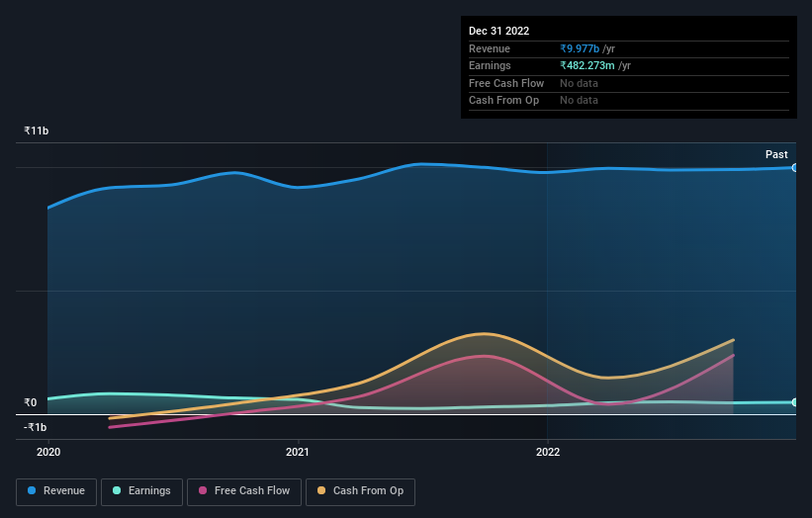Click the ₹9.977b revenue value in tooltip
The height and width of the screenshot is (518, 812).
(x=580, y=48)
